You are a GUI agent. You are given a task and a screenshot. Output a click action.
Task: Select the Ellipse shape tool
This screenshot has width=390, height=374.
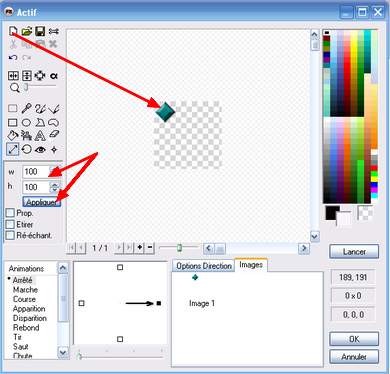(26, 123)
